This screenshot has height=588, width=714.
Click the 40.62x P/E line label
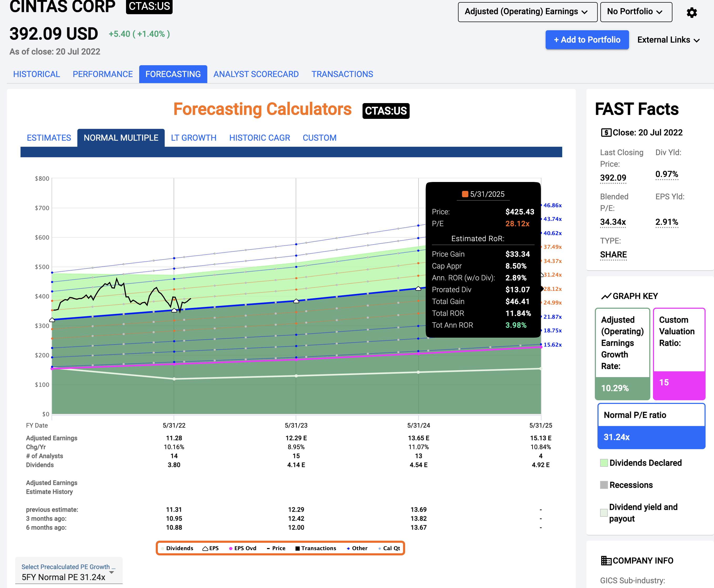pyautogui.click(x=552, y=233)
